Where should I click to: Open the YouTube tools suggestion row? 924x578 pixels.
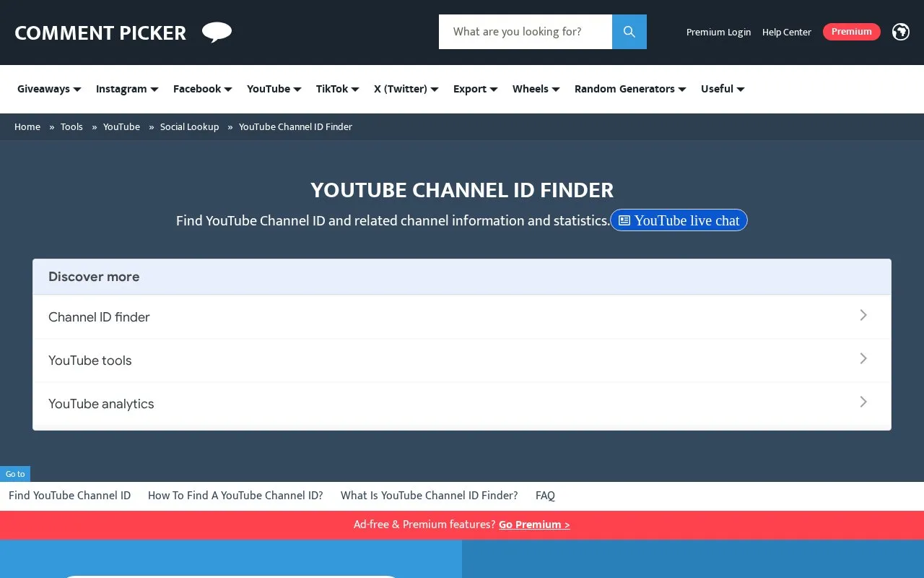point(462,360)
